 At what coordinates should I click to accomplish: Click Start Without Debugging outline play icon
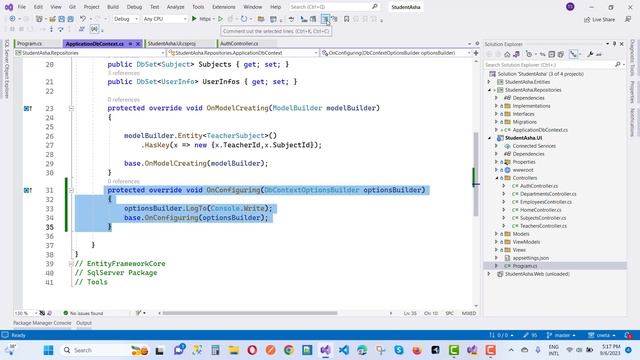click(x=220, y=19)
